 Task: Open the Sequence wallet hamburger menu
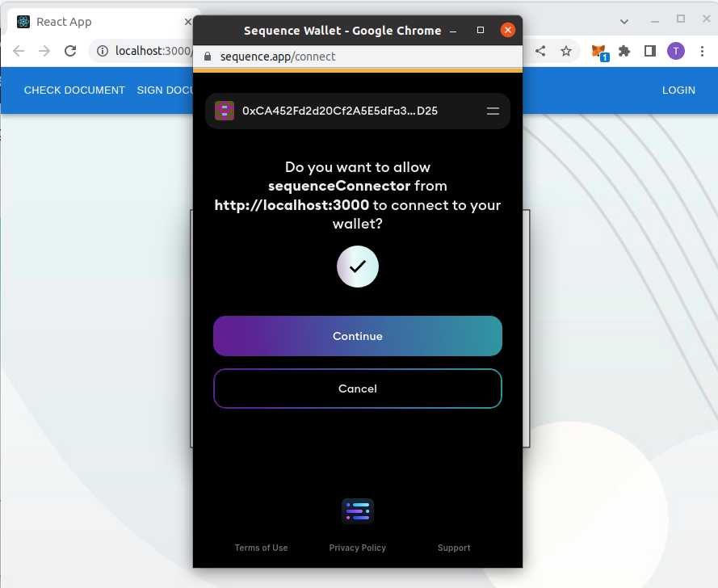click(x=493, y=111)
